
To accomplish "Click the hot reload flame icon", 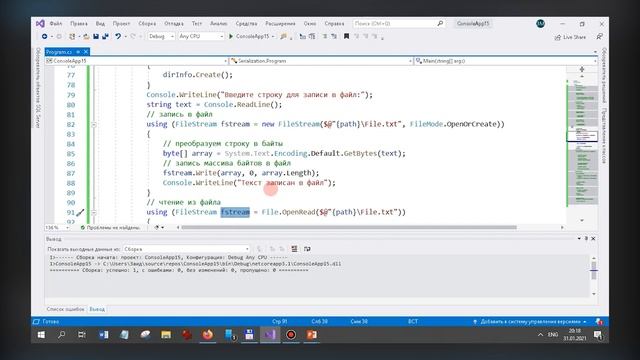I will pos(284,36).
